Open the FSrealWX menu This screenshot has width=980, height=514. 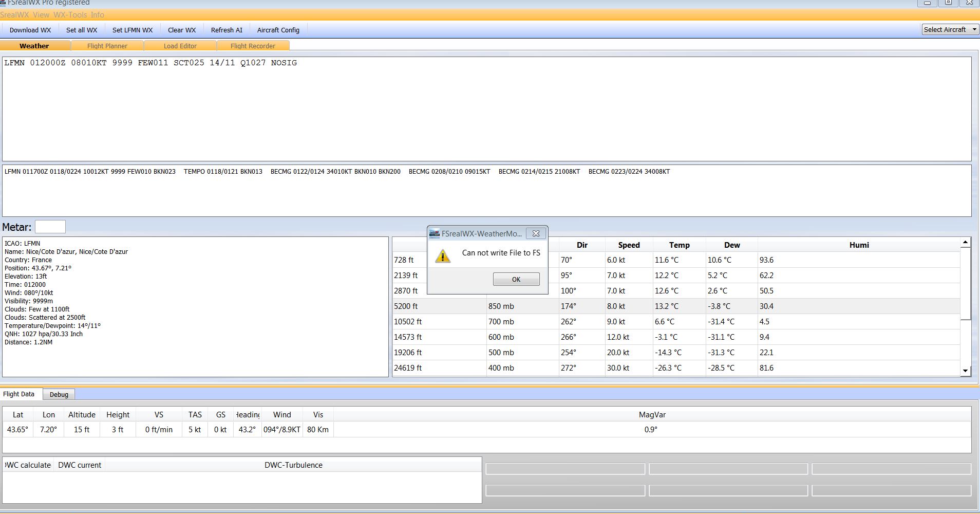14,15
